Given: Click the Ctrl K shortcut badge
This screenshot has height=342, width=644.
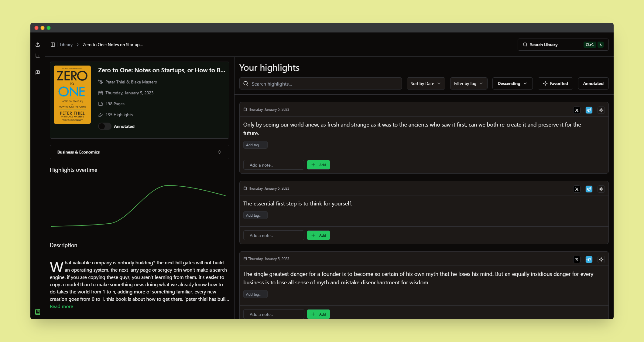Looking at the screenshot, I should coord(594,45).
